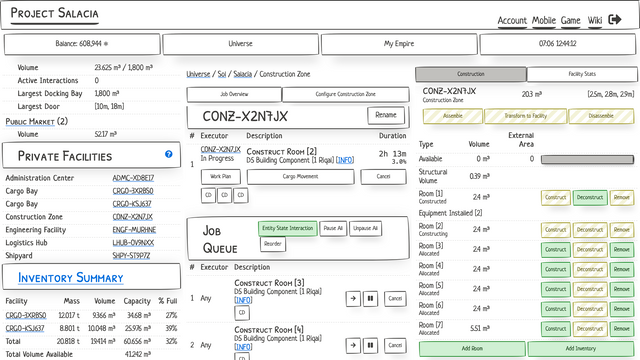Viewport: 640px width, 360px height.
Task: Click the first CD icon under Work Plan
Action: 208,195
